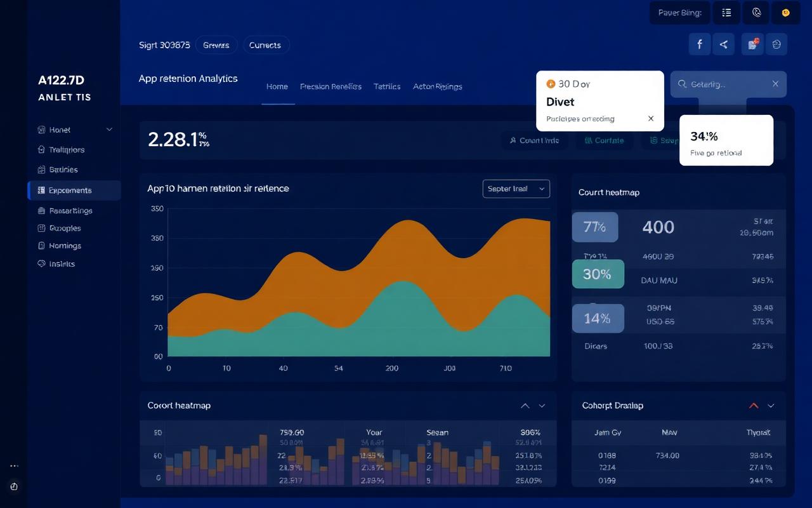The height and width of the screenshot is (508, 812).
Task: Click the 14% heatmap tile
Action: (x=598, y=318)
